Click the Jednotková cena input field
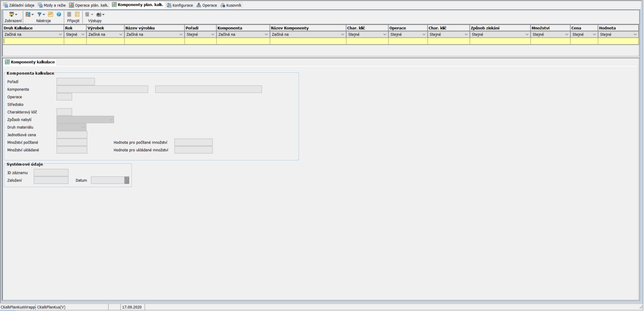644x311 pixels. point(72,135)
